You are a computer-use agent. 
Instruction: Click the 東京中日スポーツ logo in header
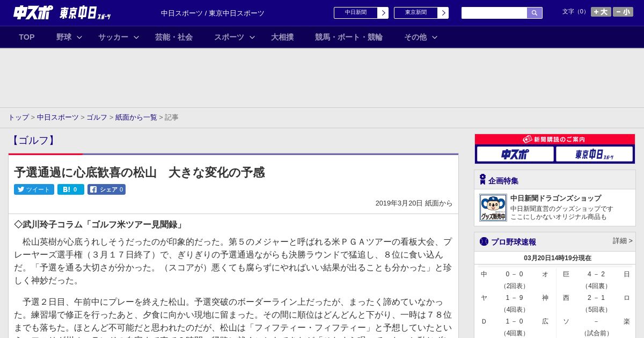click(x=85, y=13)
